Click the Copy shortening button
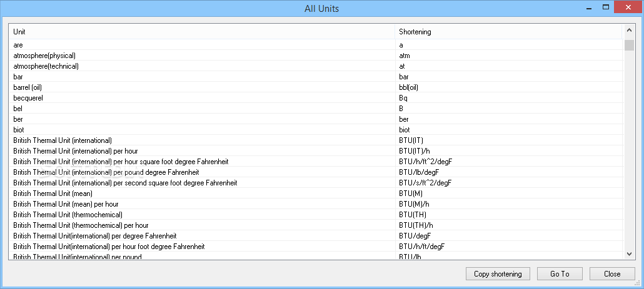This screenshot has height=289, width=644. [x=498, y=274]
